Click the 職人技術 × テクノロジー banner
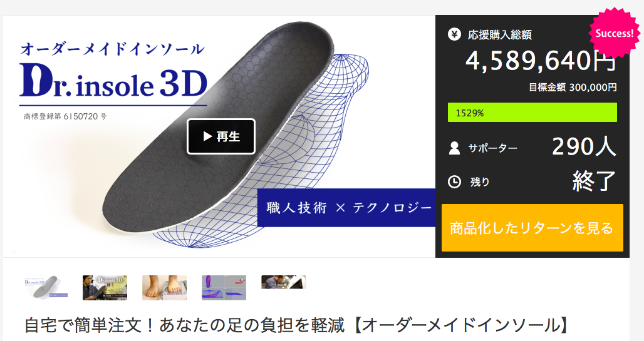Viewport: 644px width, 341px height. point(346,208)
